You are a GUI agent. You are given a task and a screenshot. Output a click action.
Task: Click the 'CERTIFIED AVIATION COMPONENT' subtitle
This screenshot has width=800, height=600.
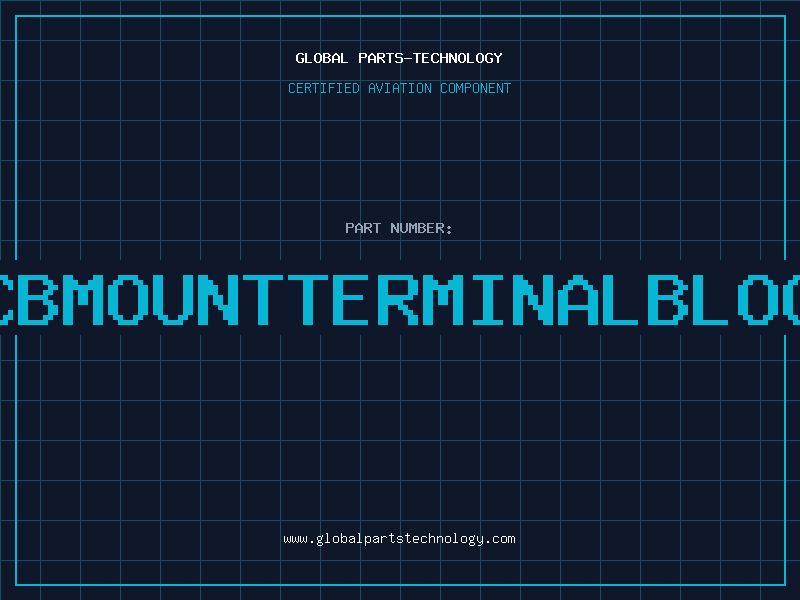point(399,88)
